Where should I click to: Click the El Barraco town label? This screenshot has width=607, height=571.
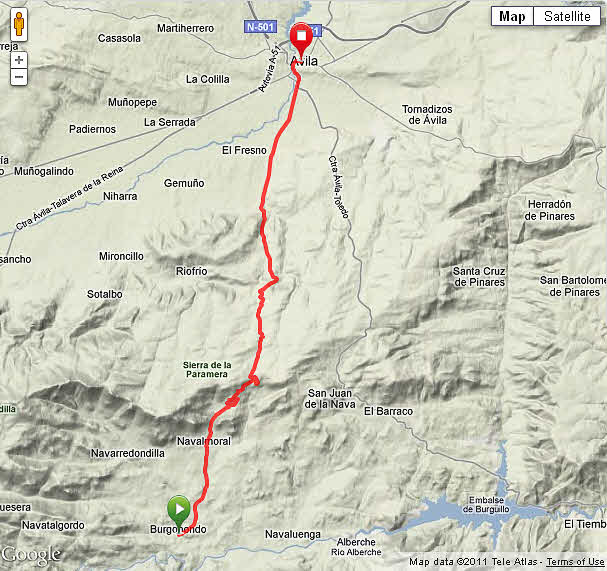coord(388,411)
